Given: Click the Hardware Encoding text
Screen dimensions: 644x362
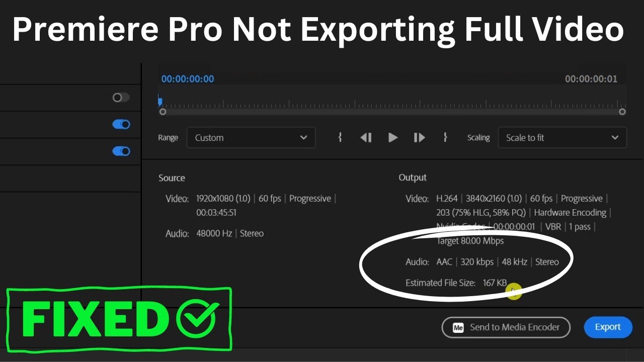Looking at the screenshot, I should click(x=570, y=213).
